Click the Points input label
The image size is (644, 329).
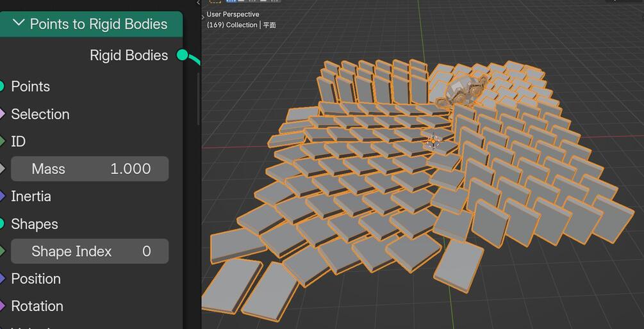(30, 86)
